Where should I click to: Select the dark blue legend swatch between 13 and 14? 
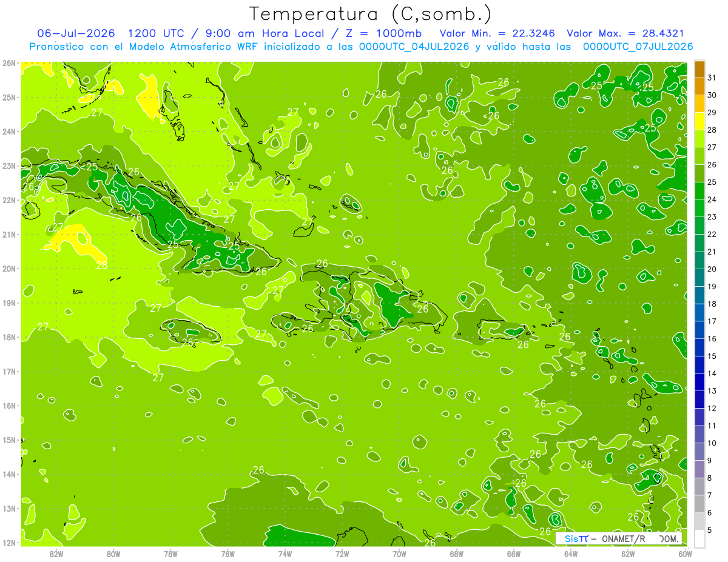tap(699, 382)
